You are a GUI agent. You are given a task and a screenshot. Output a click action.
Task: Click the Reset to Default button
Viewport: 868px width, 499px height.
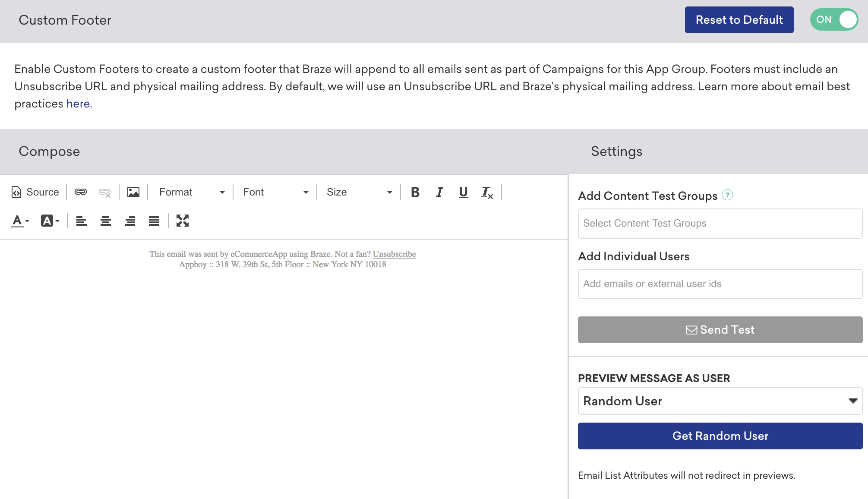coord(740,20)
